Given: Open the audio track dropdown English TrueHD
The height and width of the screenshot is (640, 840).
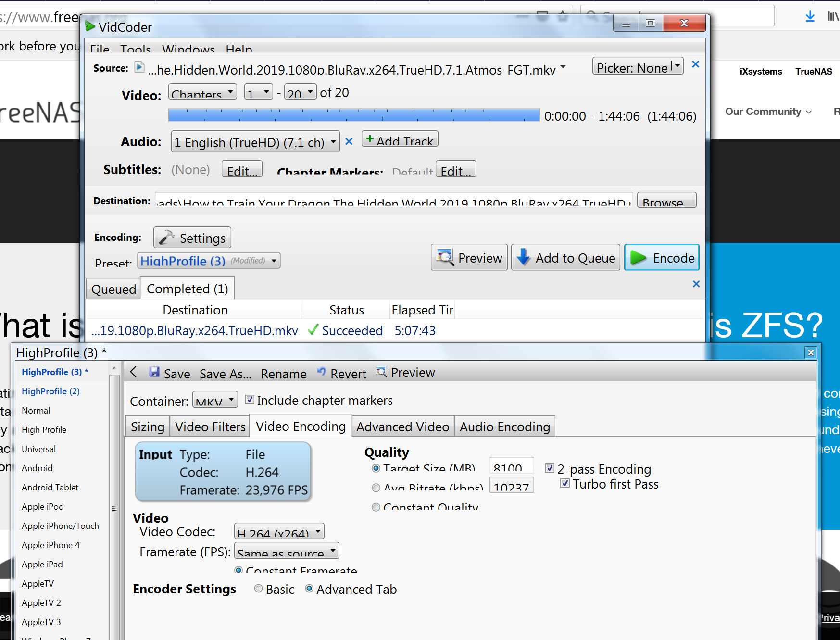Looking at the screenshot, I should click(255, 142).
